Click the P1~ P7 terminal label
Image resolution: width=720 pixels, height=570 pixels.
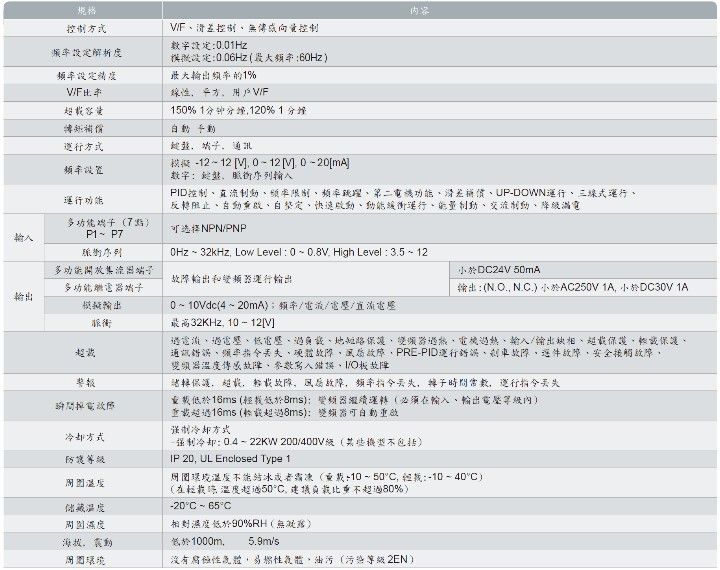[95, 232]
